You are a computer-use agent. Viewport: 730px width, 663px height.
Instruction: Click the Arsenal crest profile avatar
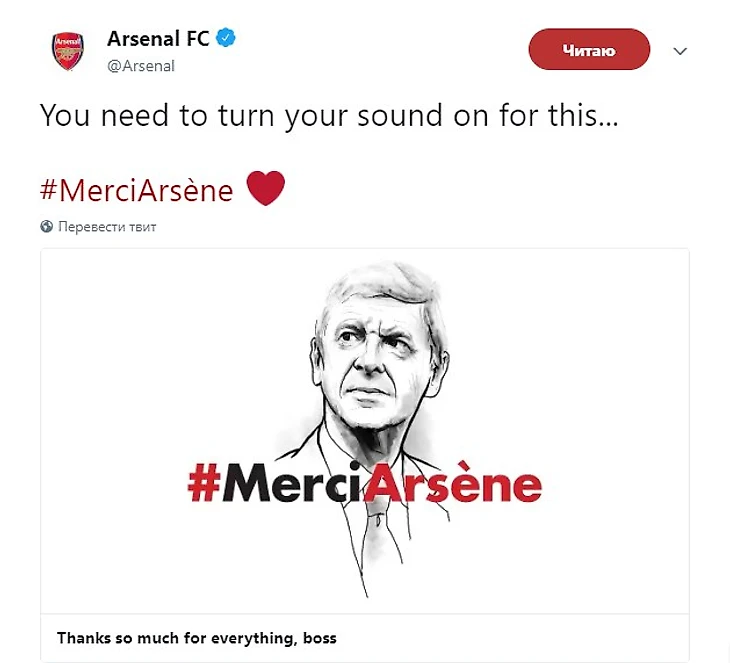(68, 51)
